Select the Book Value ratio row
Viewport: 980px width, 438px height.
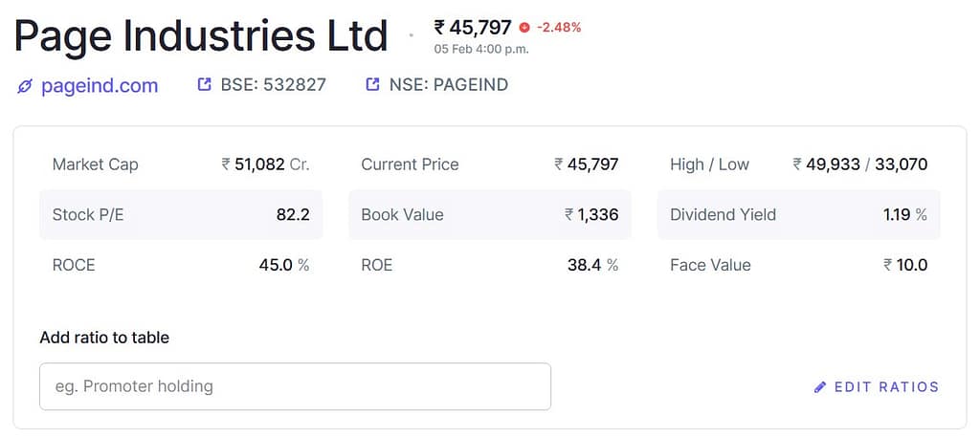pyautogui.click(x=489, y=215)
